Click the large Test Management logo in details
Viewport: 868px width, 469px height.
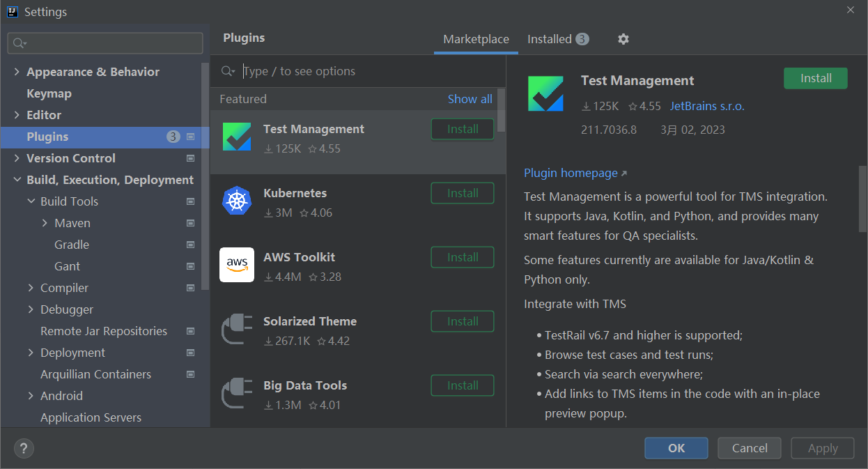[545, 93]
